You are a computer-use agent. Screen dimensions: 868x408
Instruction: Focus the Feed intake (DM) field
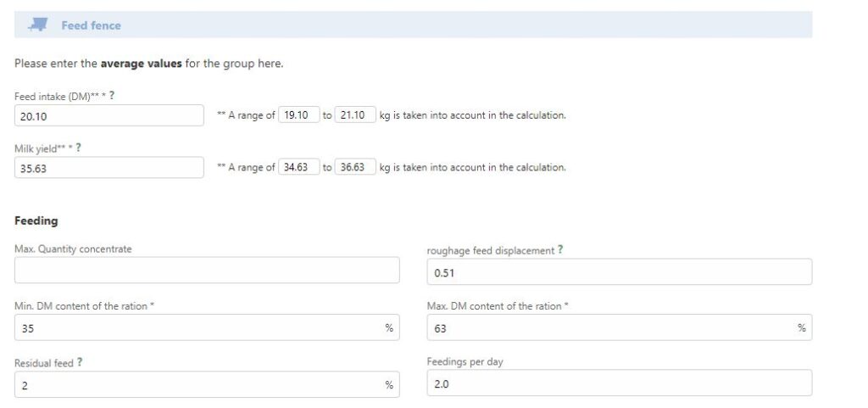point(109,115)
